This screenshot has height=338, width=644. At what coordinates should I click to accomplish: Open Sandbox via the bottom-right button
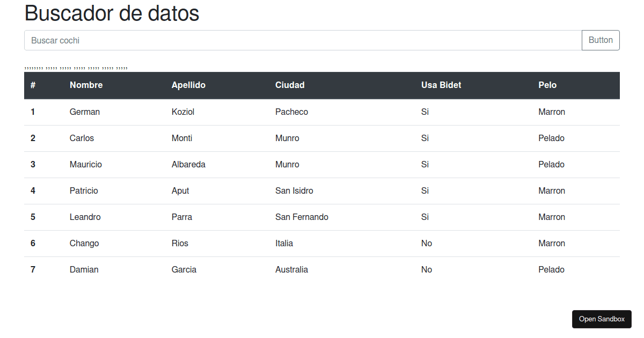(602, 319)
